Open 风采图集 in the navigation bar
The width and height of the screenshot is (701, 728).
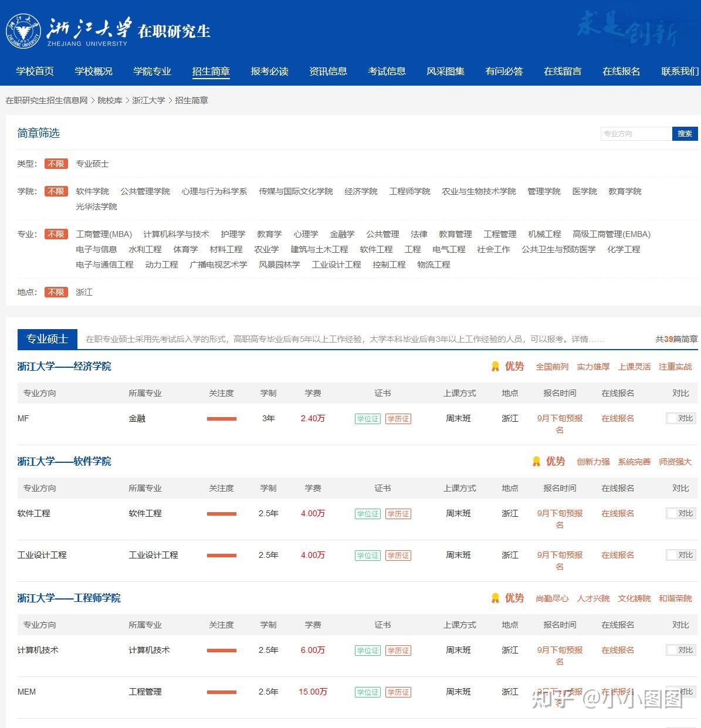pos(446,71)
